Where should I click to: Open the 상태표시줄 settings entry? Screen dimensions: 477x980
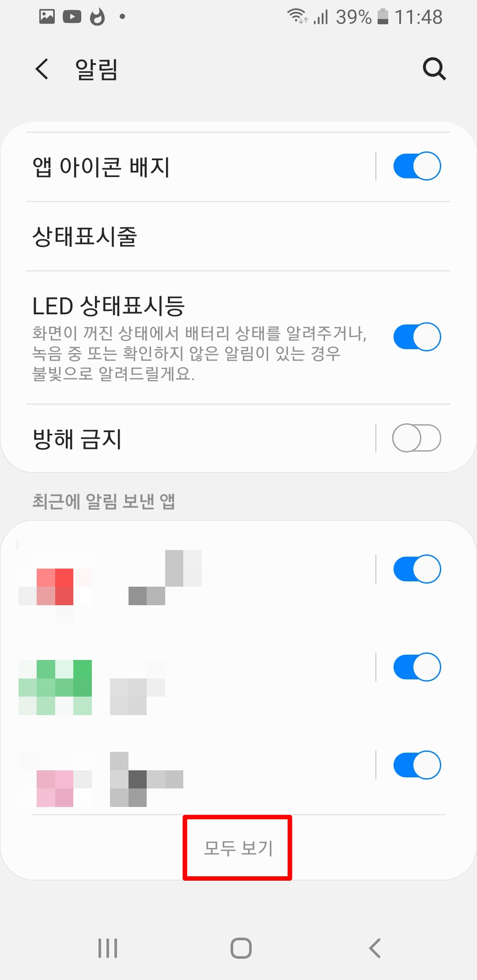pyautogui.click(x=238, y=237)
